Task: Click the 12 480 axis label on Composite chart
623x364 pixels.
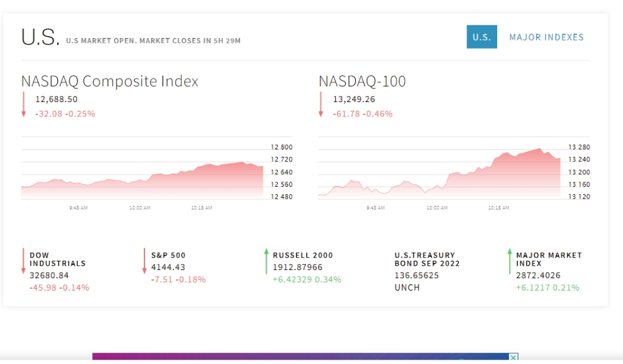Action: click(x=282, y=197)
